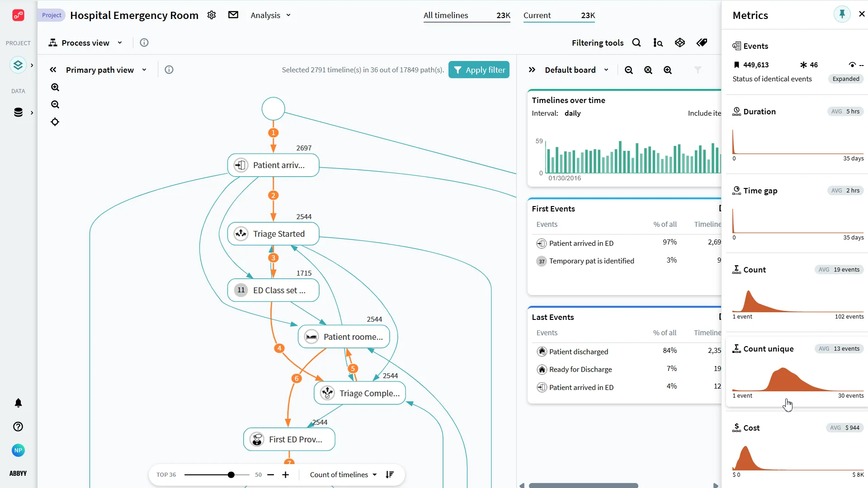This screenshot has height=488, width=868.
Task: Click Primary path view info icon
Action: 169,70
